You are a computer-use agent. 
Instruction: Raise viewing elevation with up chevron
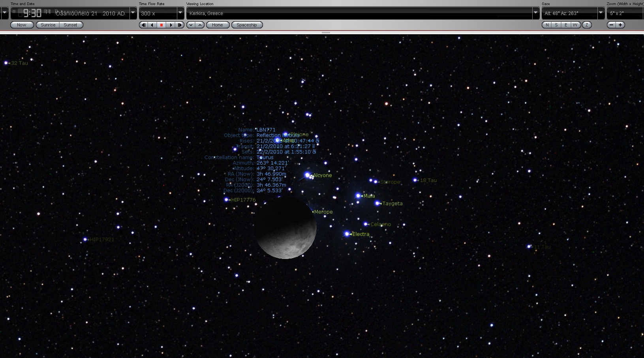[200, 25]
